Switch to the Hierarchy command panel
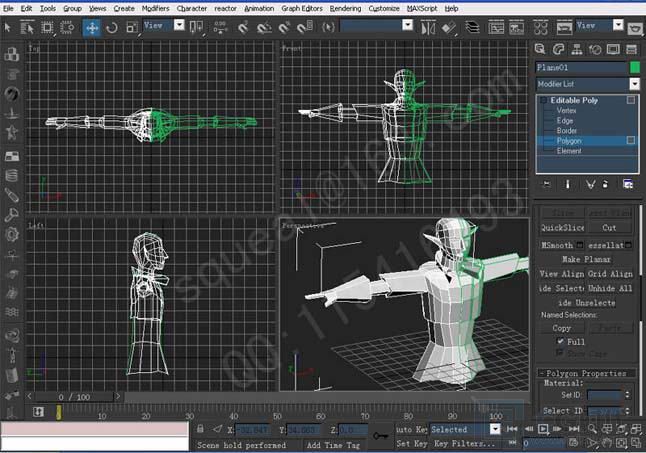The image size is (646, 453). point(577,49)
